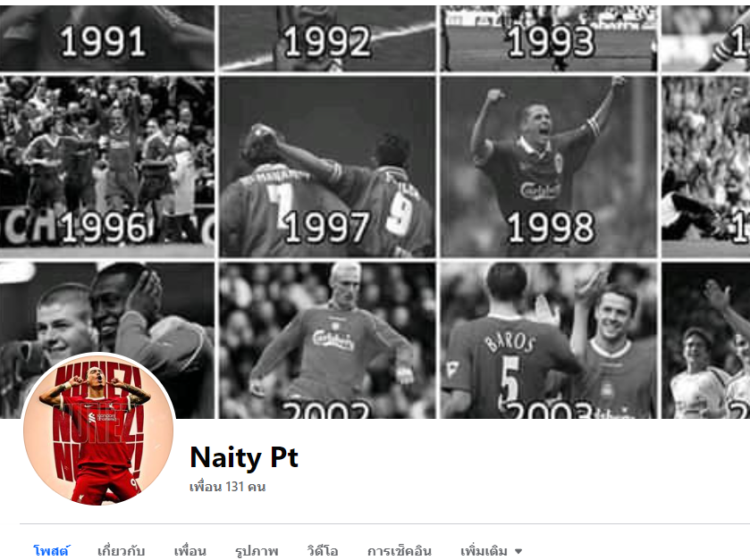
Task: Click the เพื่อน 131 คน friends link
Action: pos(227,487)
